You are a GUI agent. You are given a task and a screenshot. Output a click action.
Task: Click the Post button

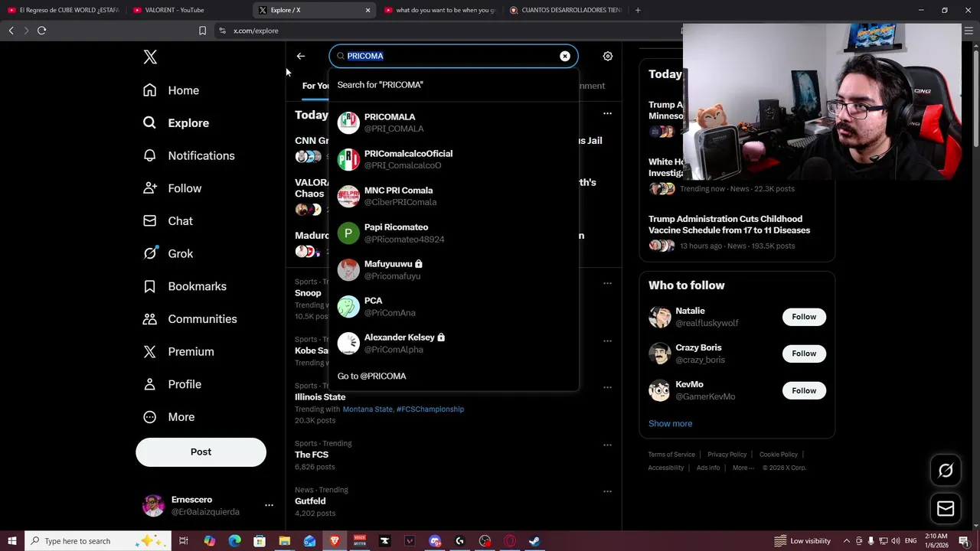coord(201,452)
